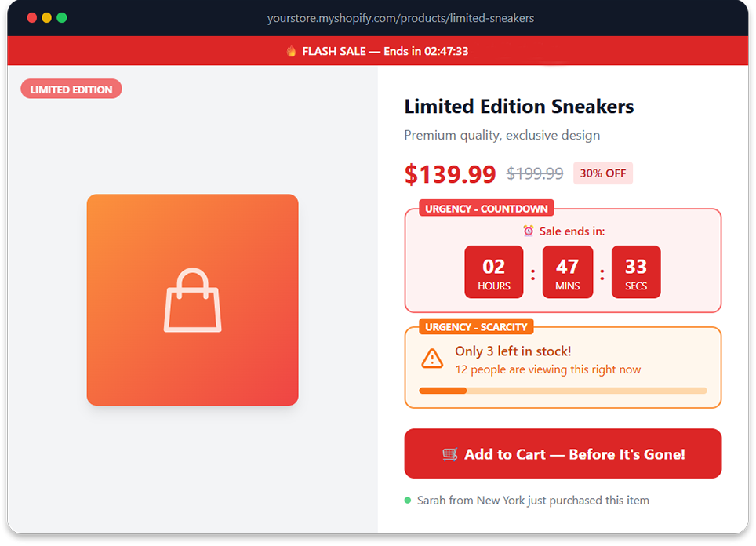This screenshot has height=546, width=756.
Task: Select the LIMITED EDITION badge
Action: pos(71,89)
